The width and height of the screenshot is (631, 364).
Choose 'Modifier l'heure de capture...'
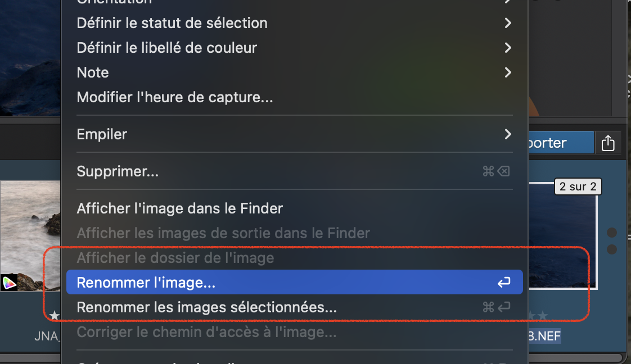pyautogui.click(x=175, y=97)
